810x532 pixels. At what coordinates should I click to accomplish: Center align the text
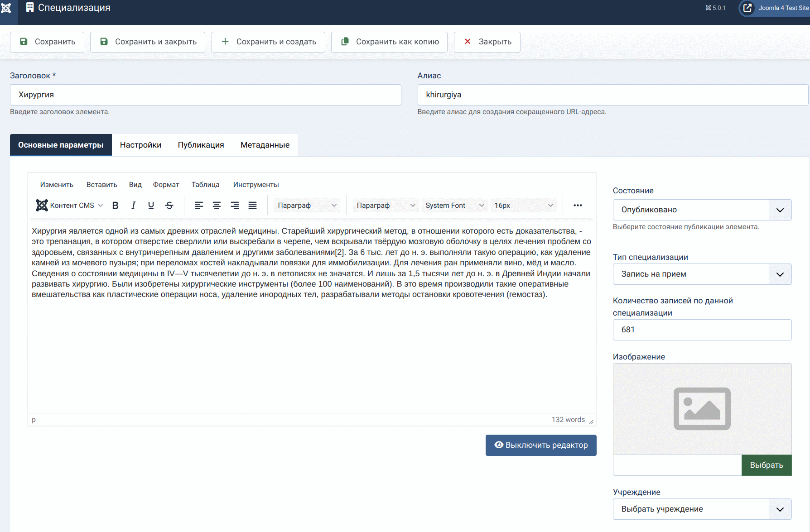tap(217, 206)
